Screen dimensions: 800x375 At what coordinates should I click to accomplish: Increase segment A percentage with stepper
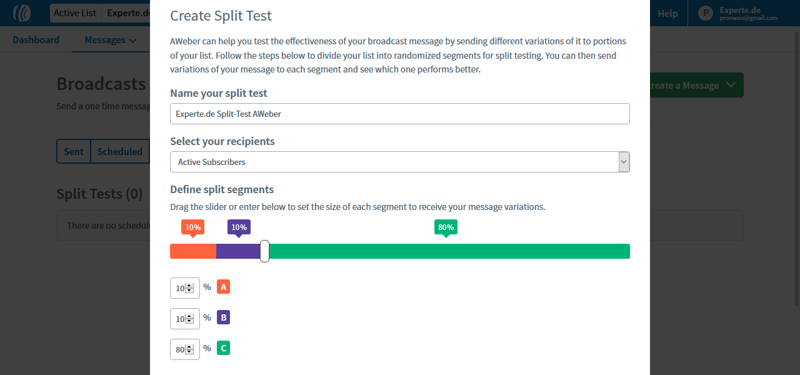pyautogui.click(x=190, y=286)
